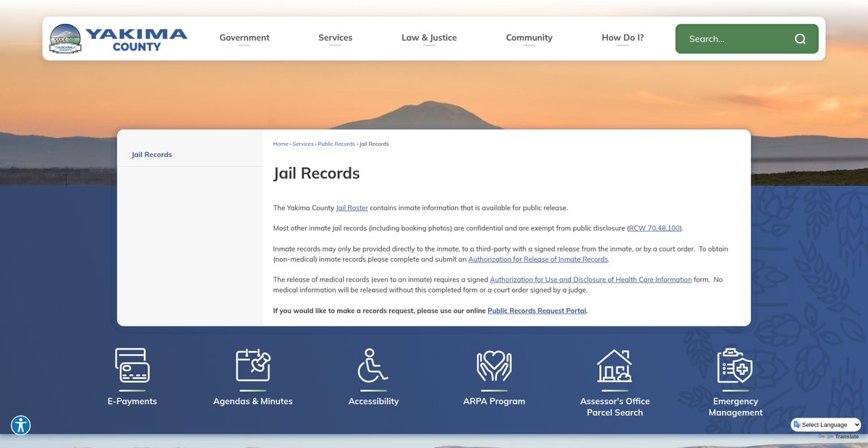Open the Public Records Request Portal link
The image size is (868, 448).
[537, 311]
